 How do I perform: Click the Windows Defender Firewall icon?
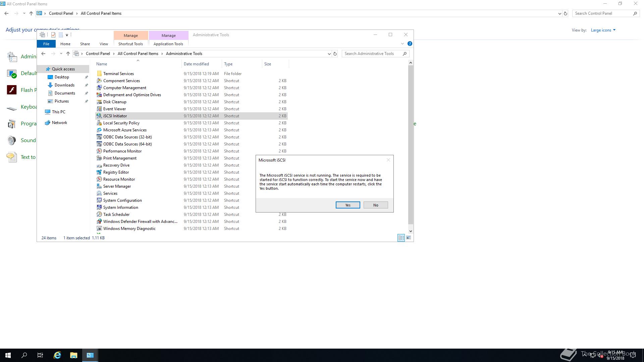coord(99,222)
